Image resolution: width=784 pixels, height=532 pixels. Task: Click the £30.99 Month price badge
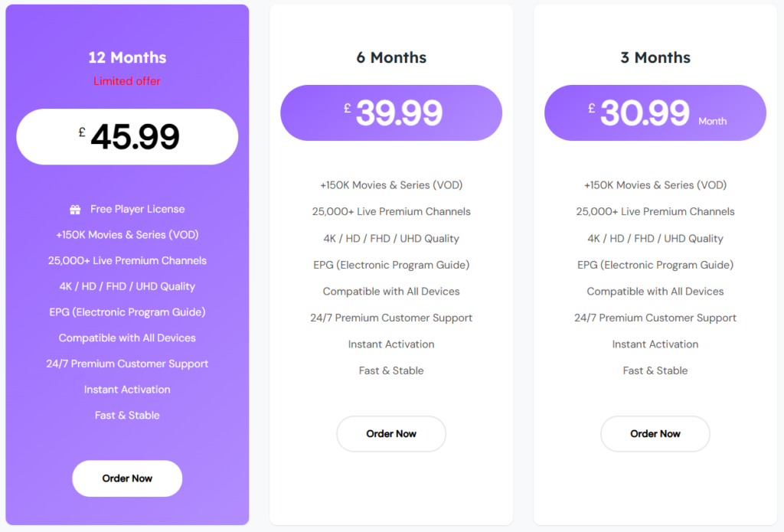point(655,113)
